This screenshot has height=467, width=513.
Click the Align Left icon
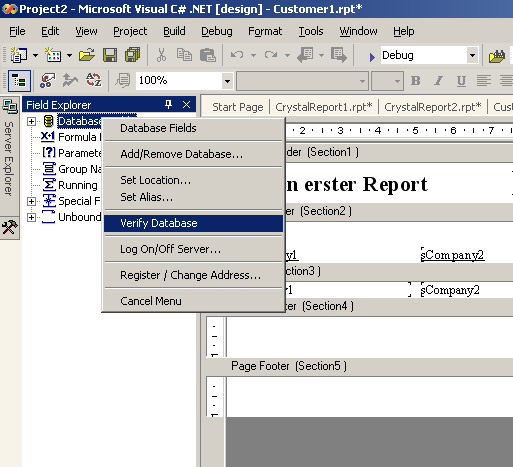click(484, 81)
